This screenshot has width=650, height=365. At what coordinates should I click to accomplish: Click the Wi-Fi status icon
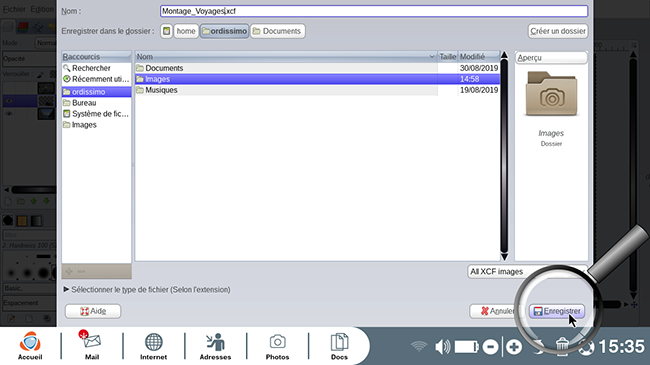[x=419, y=346]
